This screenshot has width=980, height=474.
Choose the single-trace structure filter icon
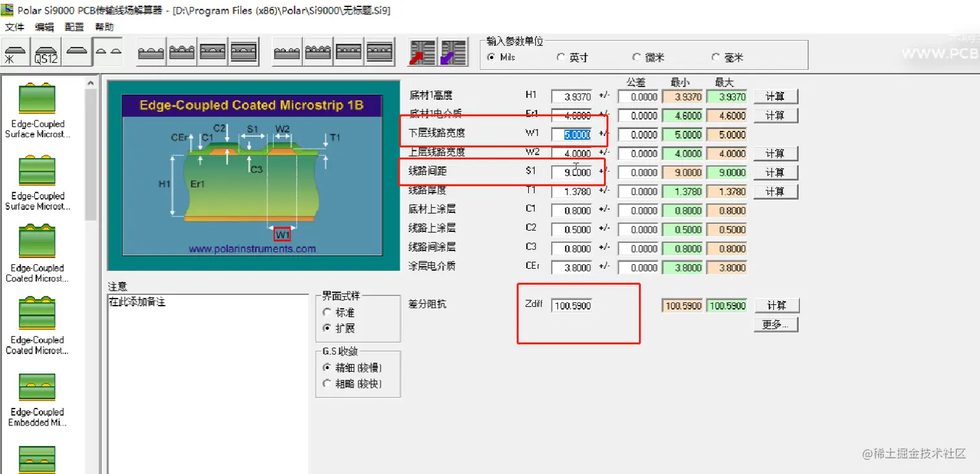[x=78, y=51]
